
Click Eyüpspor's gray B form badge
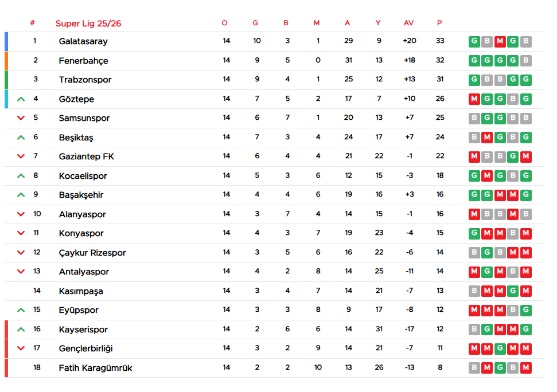pos(513,310)
